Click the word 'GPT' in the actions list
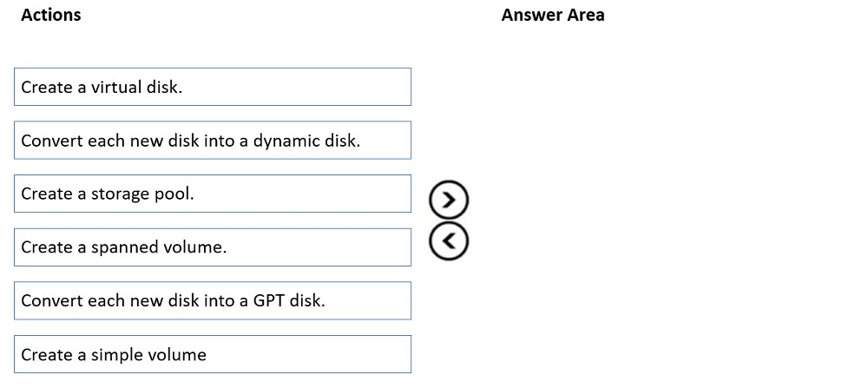The width and height of the screenshot is (868, 388). coord(269,300)
